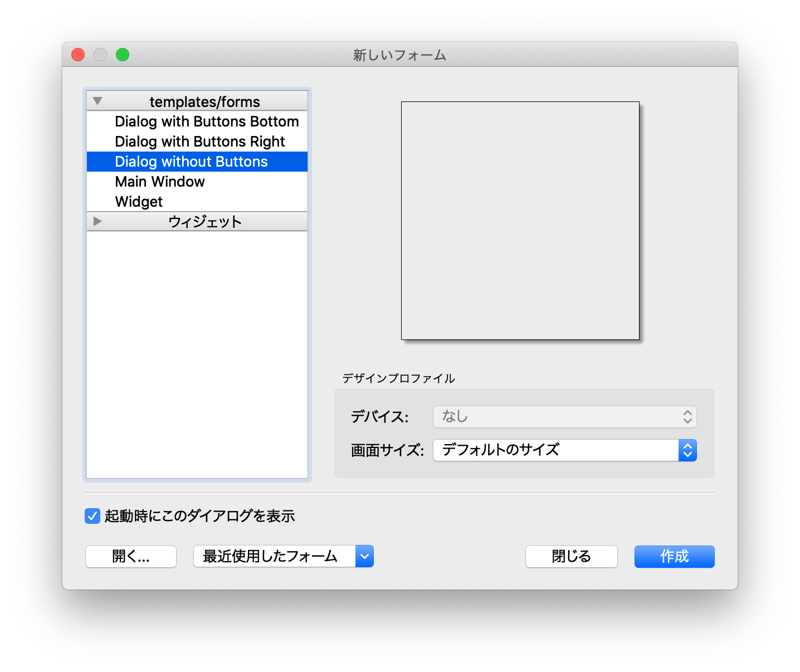800x672 pixels.
Task: Select Dialog without Buttons template
Action: coord(197,162)
